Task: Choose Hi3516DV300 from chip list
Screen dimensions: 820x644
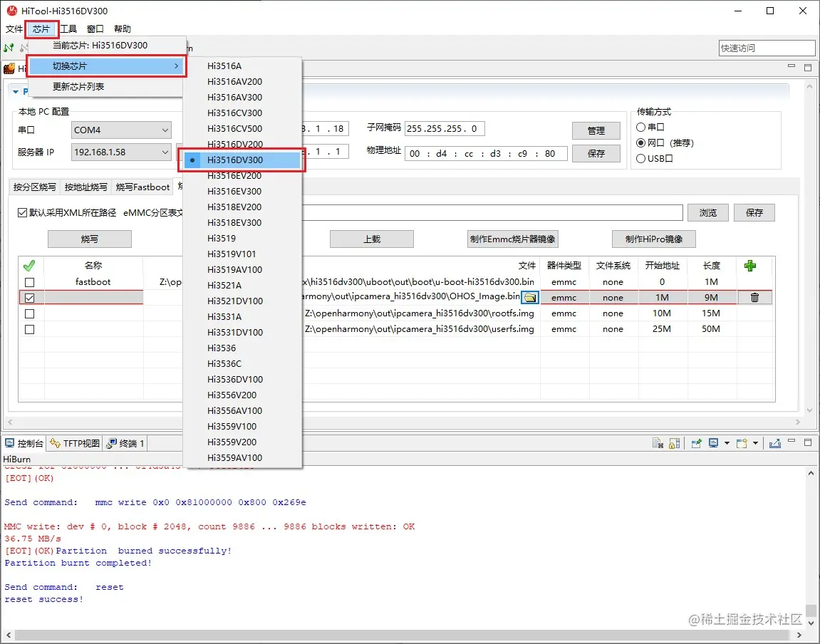Action: pyautogui.click(x=242, y=160)
